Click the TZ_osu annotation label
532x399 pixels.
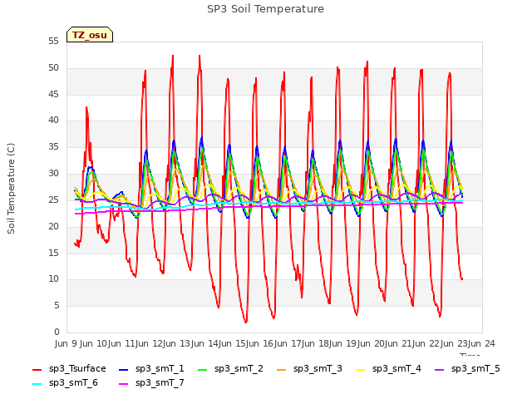(90, 35)
